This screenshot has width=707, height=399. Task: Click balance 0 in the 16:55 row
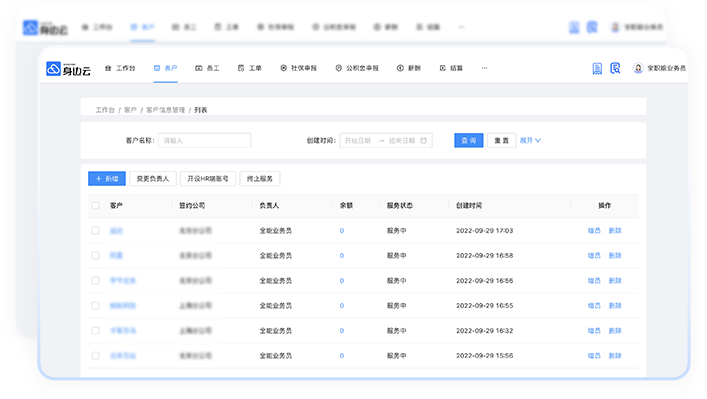click(342, 306)
